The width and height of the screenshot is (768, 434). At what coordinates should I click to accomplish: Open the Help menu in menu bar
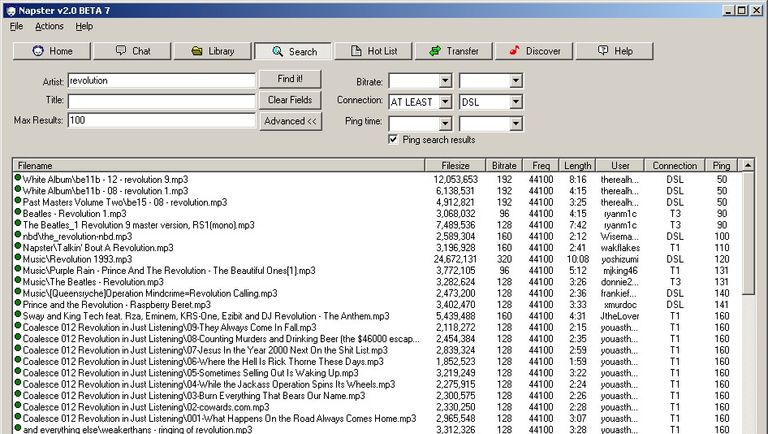[84, 26]
